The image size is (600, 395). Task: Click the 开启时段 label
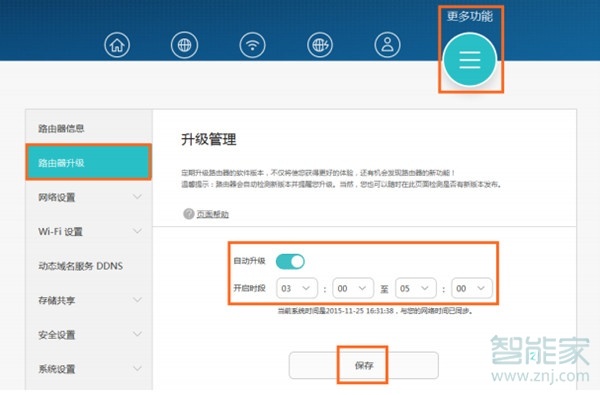pos(249,288)
